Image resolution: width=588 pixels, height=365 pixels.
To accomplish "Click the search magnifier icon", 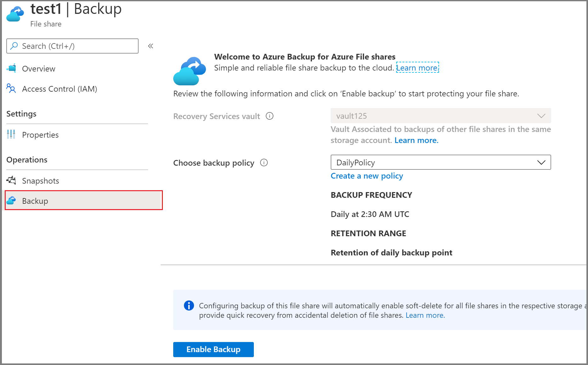I will tap(14, 46).
